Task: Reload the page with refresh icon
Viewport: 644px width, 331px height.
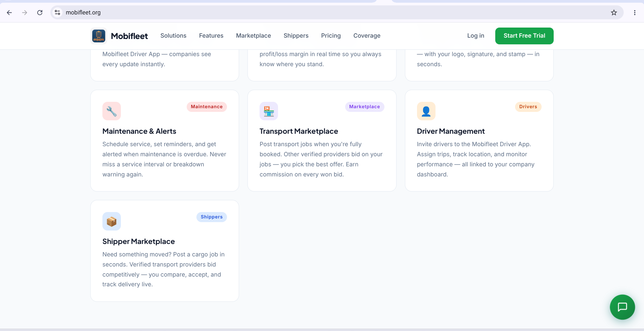Action: [x=40, y=12]
